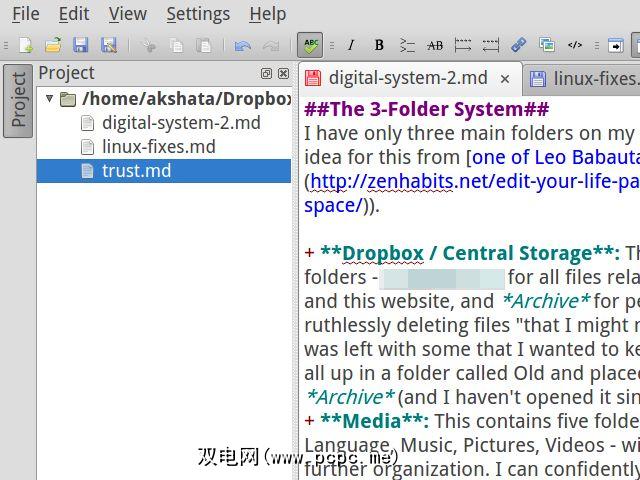Viewport: 640px width, 480px height.
Task: Click the window-with-arrow icon at the toolbar's right end
Action: point(616,45)
